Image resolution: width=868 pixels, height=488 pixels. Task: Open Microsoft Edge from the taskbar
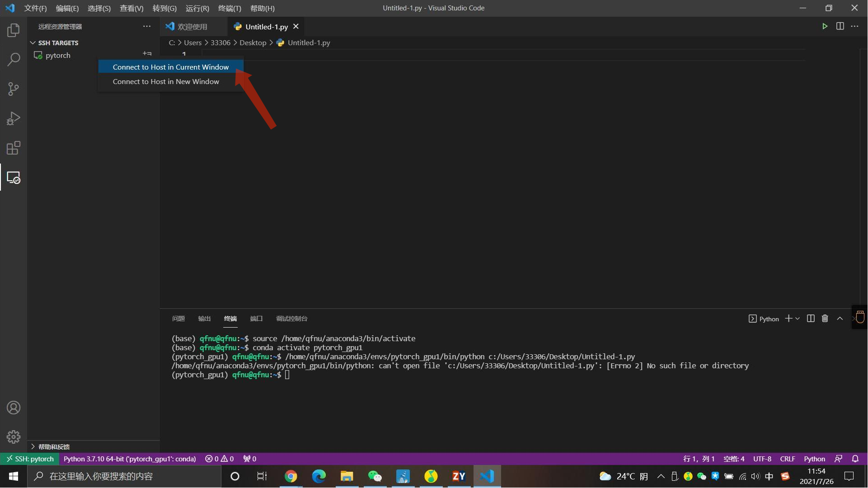[319, 476]
